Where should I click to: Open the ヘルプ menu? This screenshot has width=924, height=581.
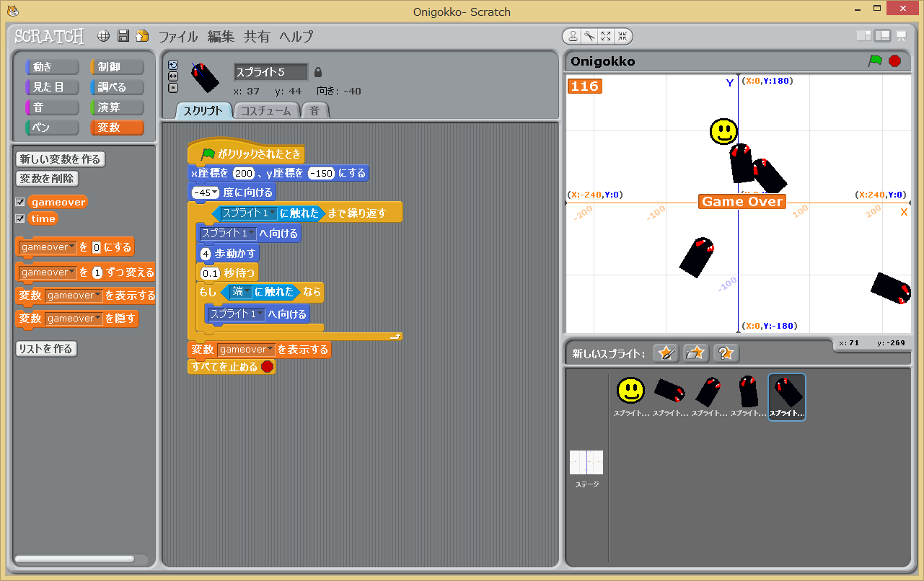click(296, 37)
